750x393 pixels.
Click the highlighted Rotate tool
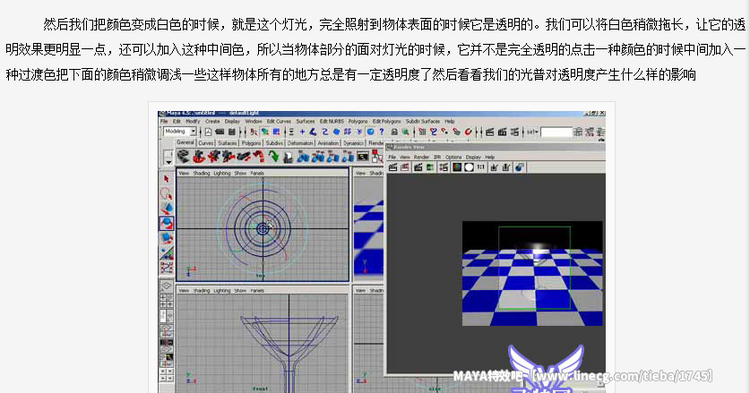click(166, 223)
